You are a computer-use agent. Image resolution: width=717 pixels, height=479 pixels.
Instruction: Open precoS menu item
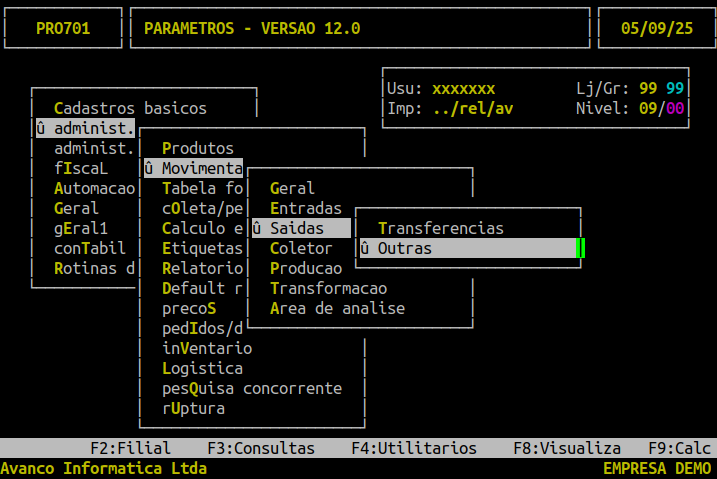pos(189,309)
